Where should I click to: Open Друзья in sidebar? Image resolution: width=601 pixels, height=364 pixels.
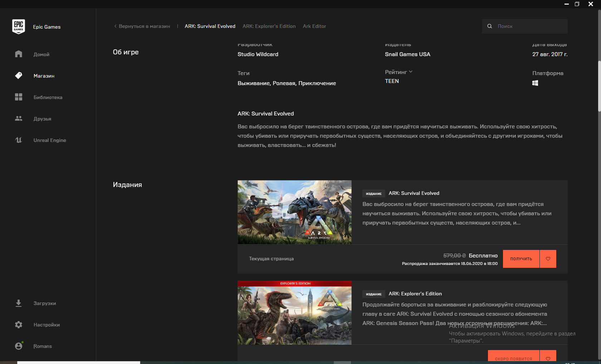[x=42, y=119]
